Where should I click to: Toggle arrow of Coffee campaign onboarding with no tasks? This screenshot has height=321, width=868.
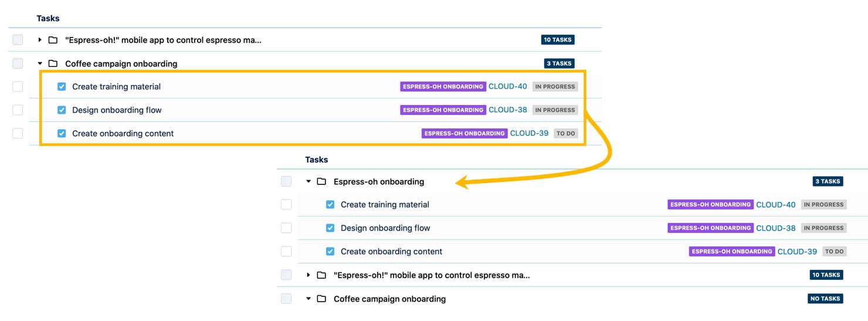coord(308,299)
